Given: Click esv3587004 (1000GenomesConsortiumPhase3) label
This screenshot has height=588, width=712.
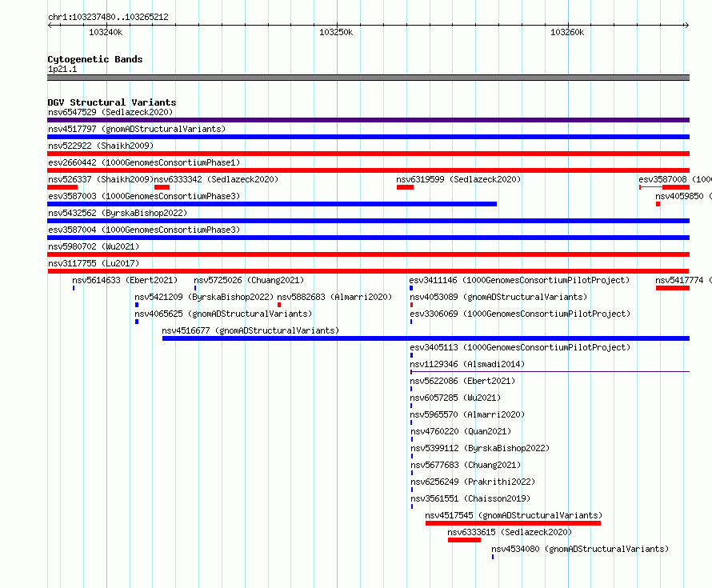Looking at the screenshot, I should tap(144, 230).
